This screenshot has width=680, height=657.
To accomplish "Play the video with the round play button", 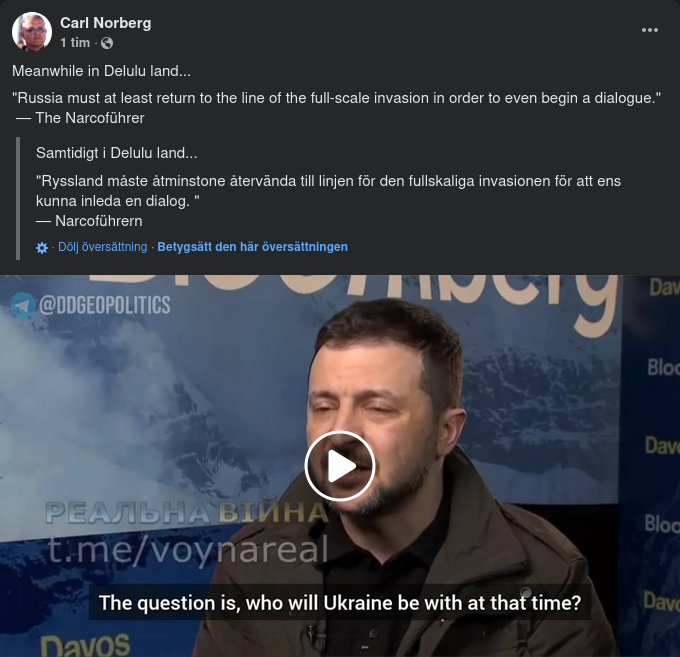I will pyautogui.click(x=340, y=466).
